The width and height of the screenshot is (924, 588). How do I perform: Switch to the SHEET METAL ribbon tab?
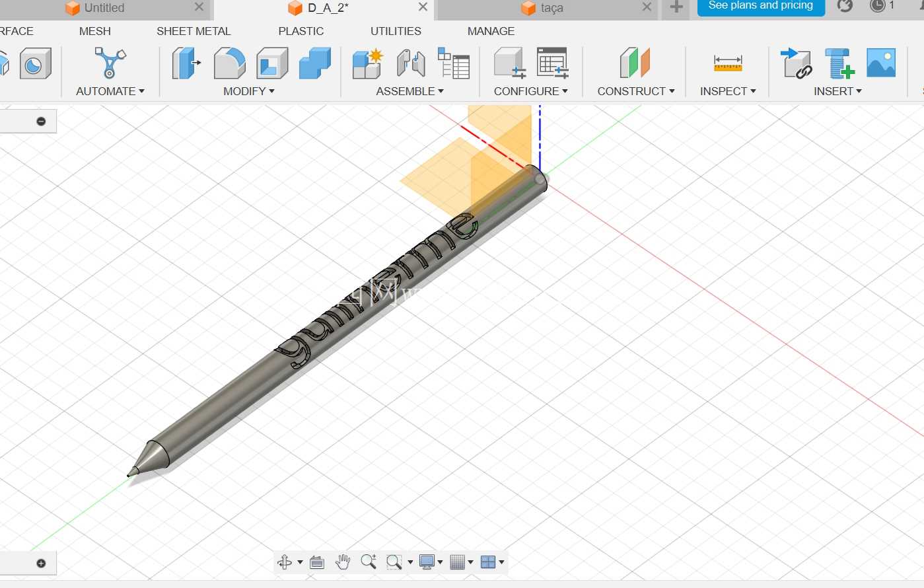tap(194, 31)
